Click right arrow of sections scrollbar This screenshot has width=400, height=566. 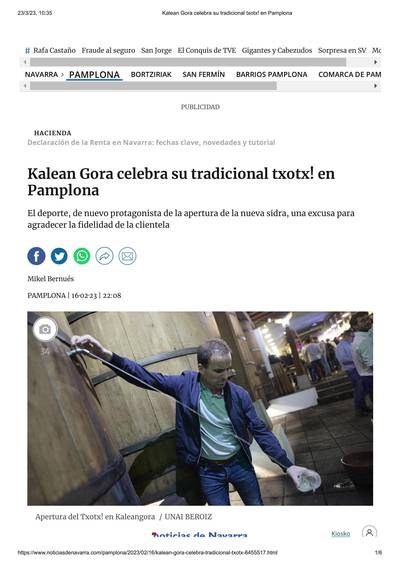pos(376,86)
